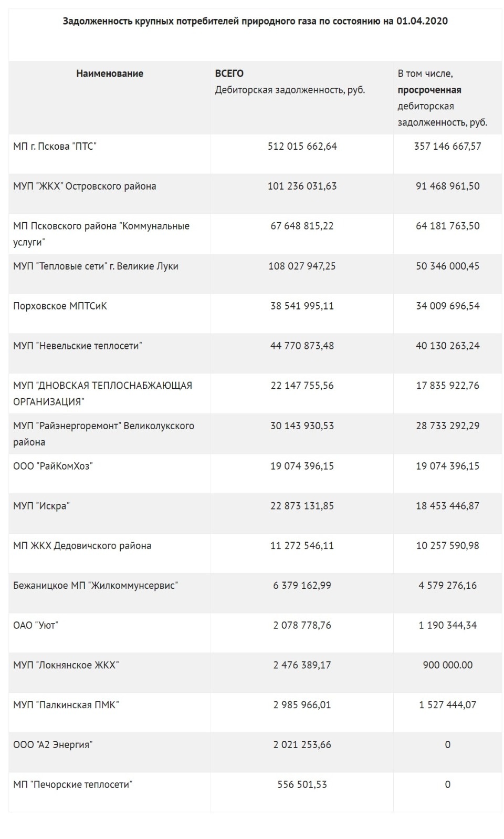504x839 pixels.
Task: Select the МП г. Пскова "ПТС" row name
Action: point(55,147)
